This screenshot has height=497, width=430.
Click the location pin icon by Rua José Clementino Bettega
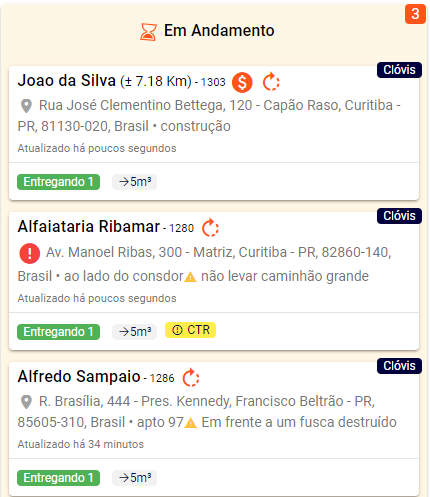pyautogui.click(x=26, y=106)
